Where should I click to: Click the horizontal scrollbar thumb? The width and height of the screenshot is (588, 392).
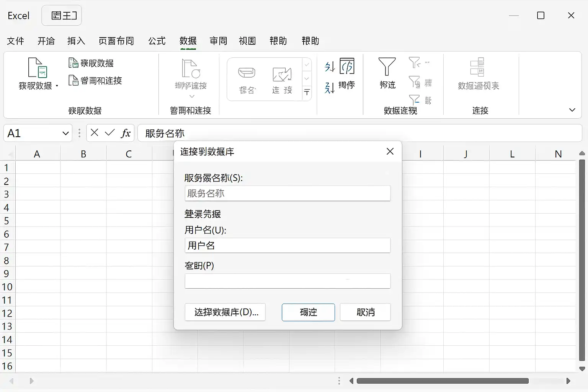tap(443, 381)
